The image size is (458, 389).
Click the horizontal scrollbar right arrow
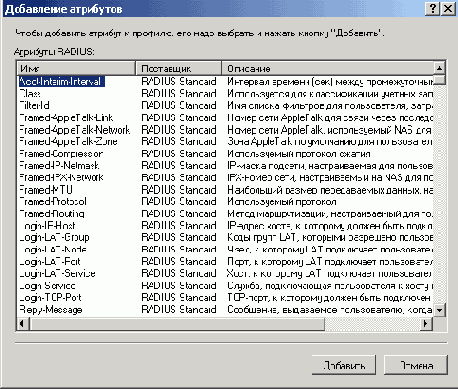(425, 323)
